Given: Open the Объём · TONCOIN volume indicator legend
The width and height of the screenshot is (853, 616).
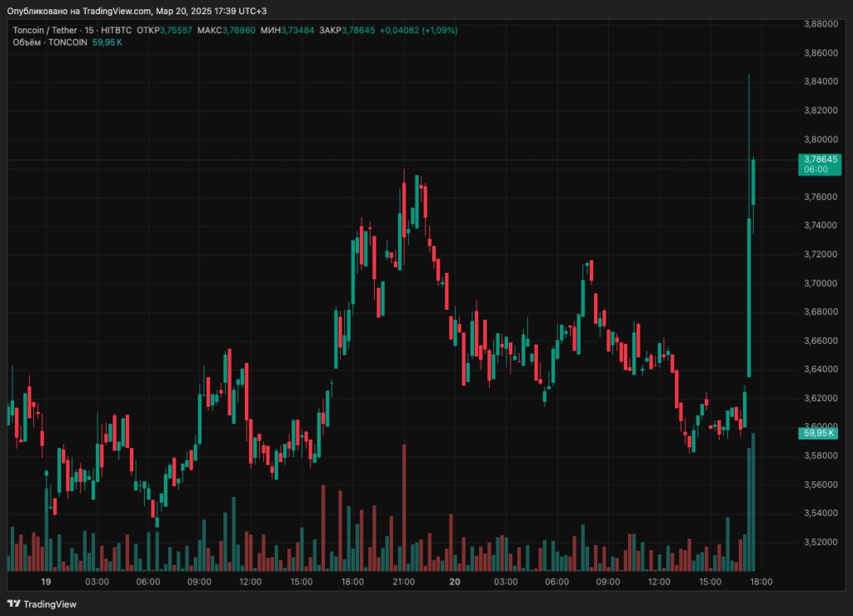Looking at the screenshot, I should (50, 42).
